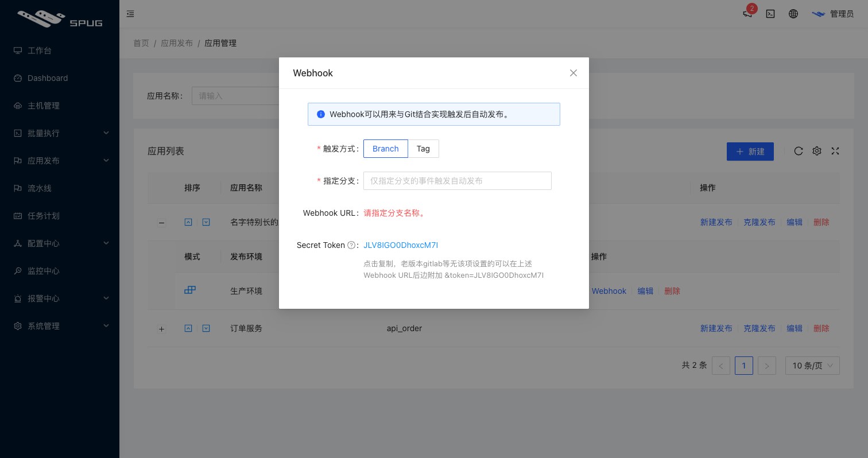The width and height of the screenshot is (868, 458).
Task: Click the 生产环境 deployment mode icon
Action: (x=190, y=290)
